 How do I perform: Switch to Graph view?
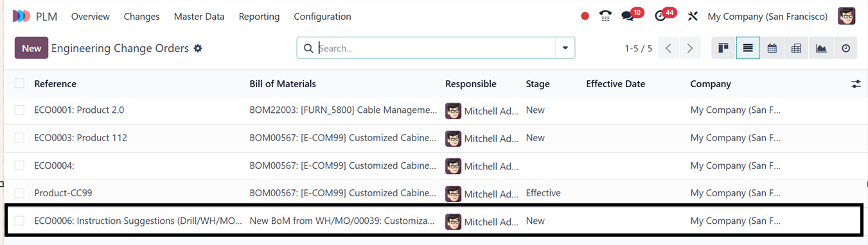[x=821, y=48]
